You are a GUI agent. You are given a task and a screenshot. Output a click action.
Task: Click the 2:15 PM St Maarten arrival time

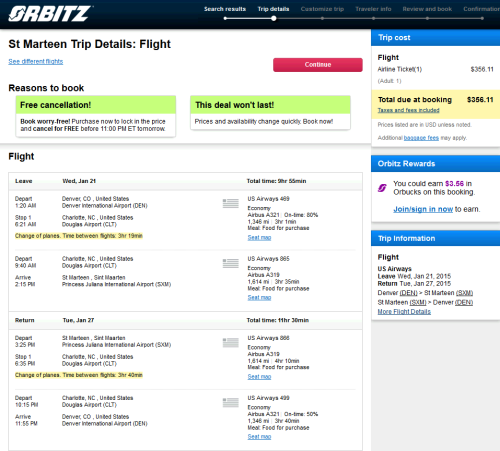[x=25, y=284]
